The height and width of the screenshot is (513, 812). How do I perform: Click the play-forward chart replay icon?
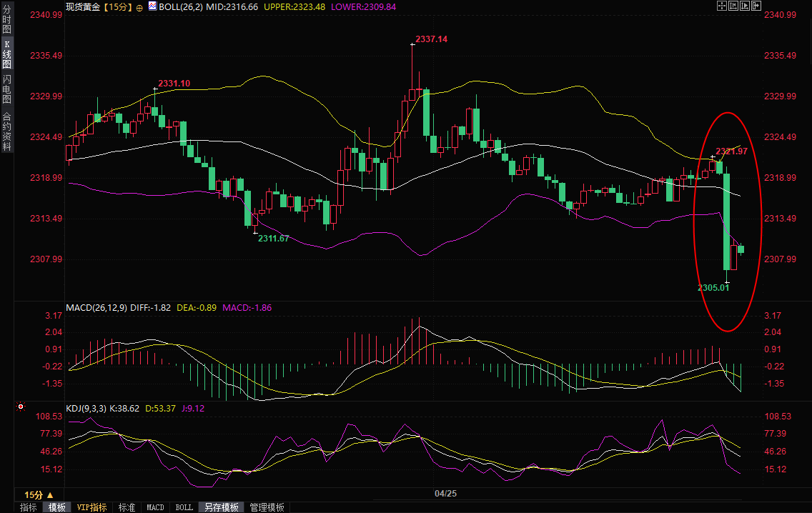pyautogui.click(x=745, y=6)
